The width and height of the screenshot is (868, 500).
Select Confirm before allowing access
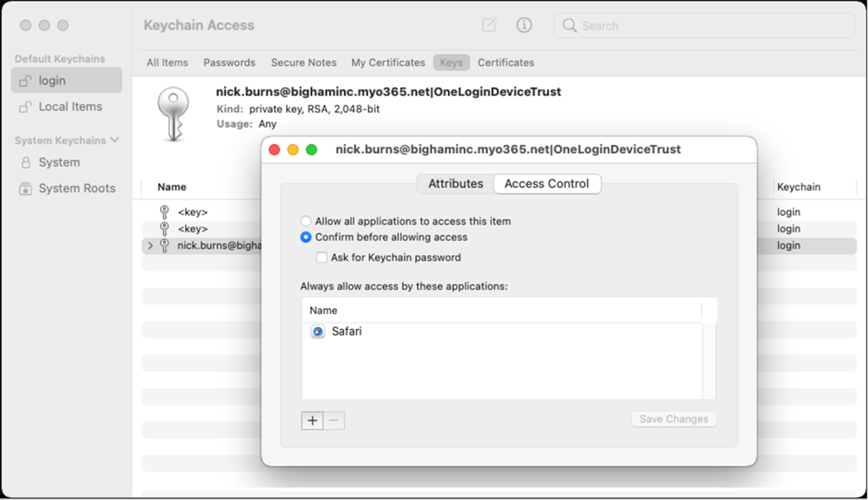(306, 237)
